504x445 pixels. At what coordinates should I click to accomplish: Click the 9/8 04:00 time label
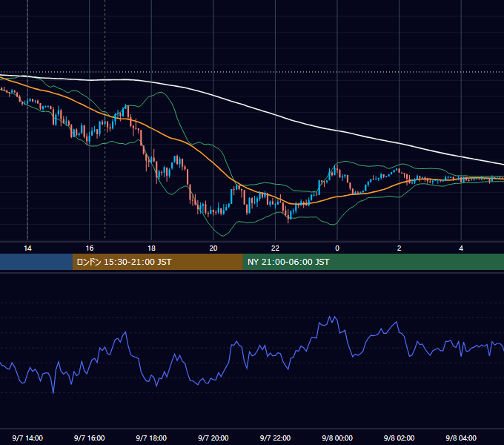[x=461, y=438]
